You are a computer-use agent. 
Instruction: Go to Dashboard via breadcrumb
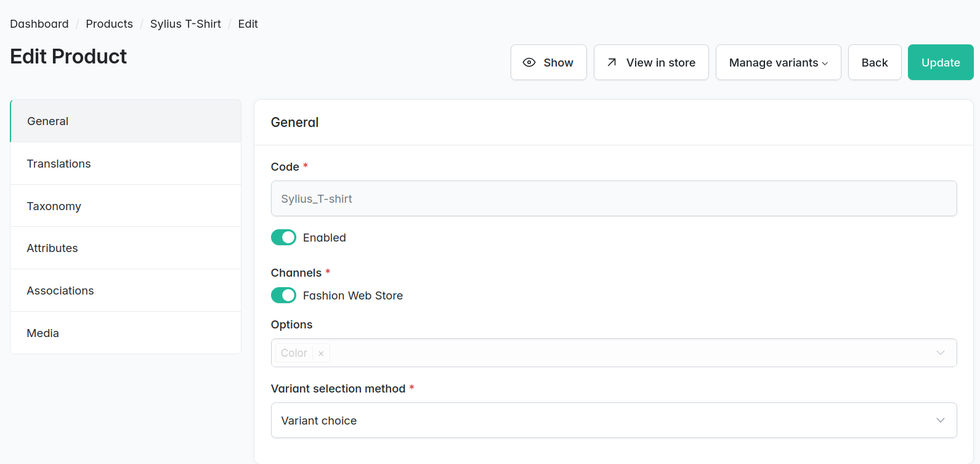click(x=39, y=23)
